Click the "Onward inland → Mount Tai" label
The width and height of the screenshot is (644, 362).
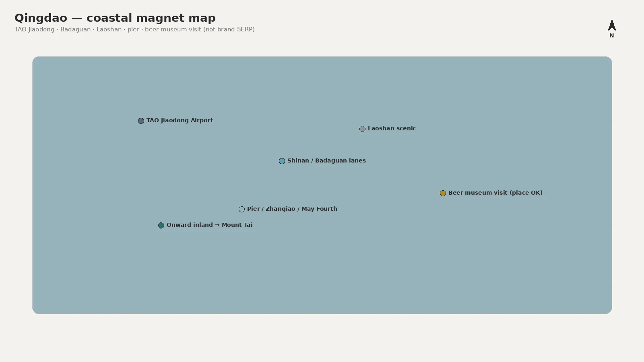click(x=210, y=225)
